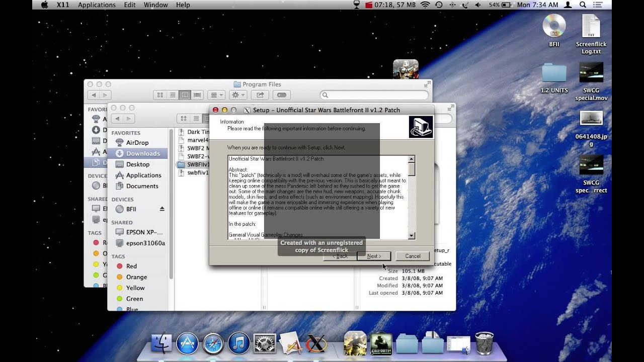Viewport: 644px width, 362px height.
Task: Select Downloads in the Finder sidebar
Action: tap(138, 153)
